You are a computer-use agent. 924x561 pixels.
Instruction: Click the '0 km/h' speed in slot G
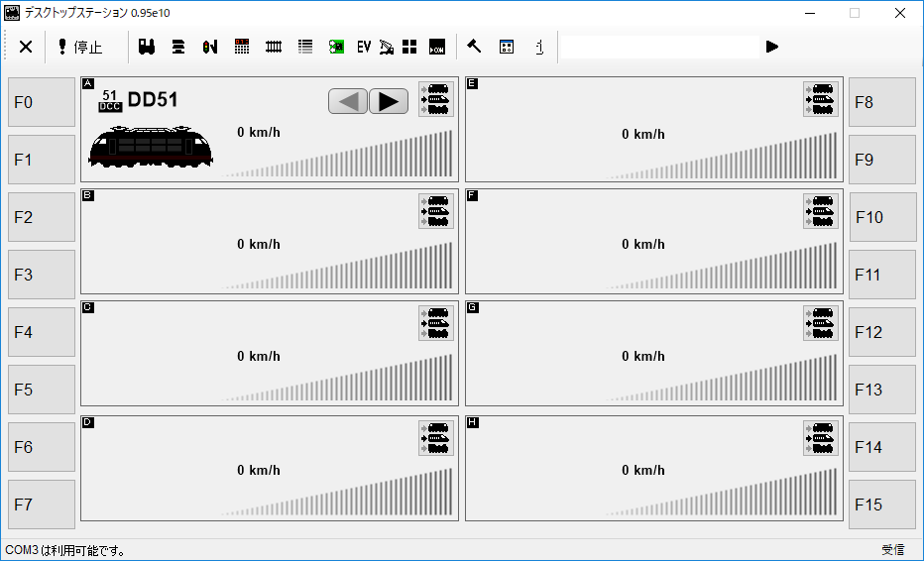642,357
